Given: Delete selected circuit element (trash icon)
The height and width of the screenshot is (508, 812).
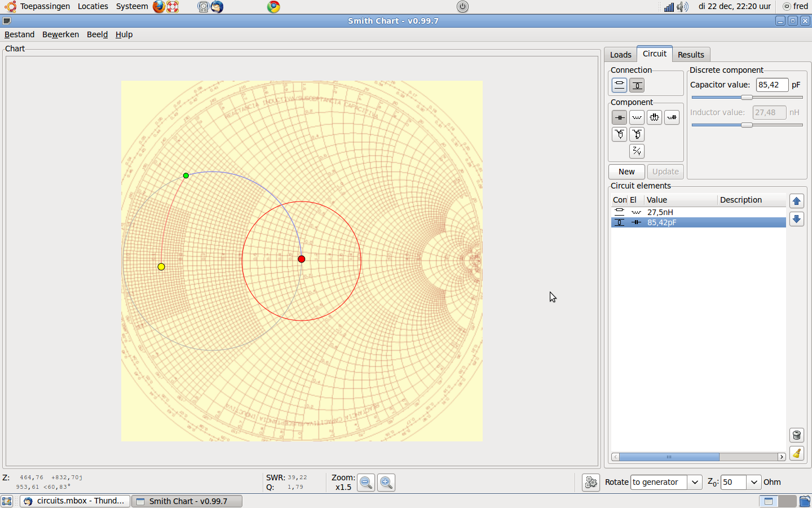Looking at the screenshot, I should [x=796, y=435].
